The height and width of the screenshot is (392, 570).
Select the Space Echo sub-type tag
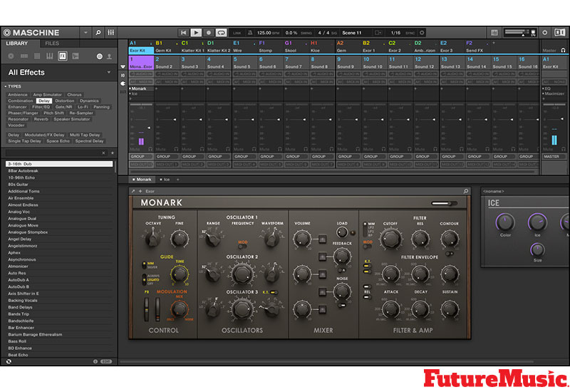[x=58, y=141]
